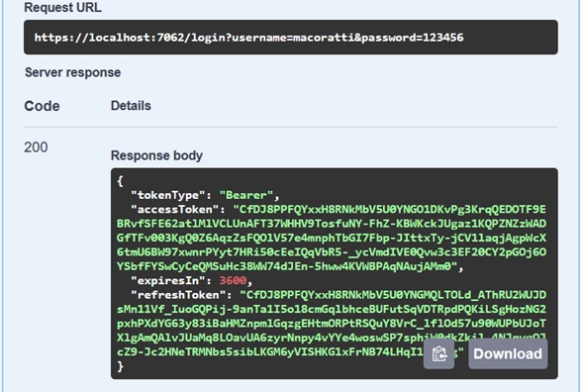Click the 200 response code
Viewport: 581px width, 392px height.
point(36,147)
